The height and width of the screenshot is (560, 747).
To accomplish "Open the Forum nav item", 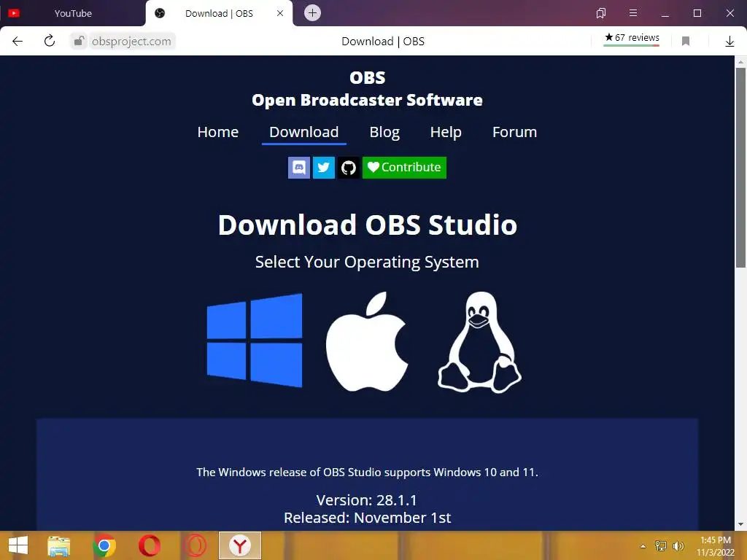I will [514, 132].
